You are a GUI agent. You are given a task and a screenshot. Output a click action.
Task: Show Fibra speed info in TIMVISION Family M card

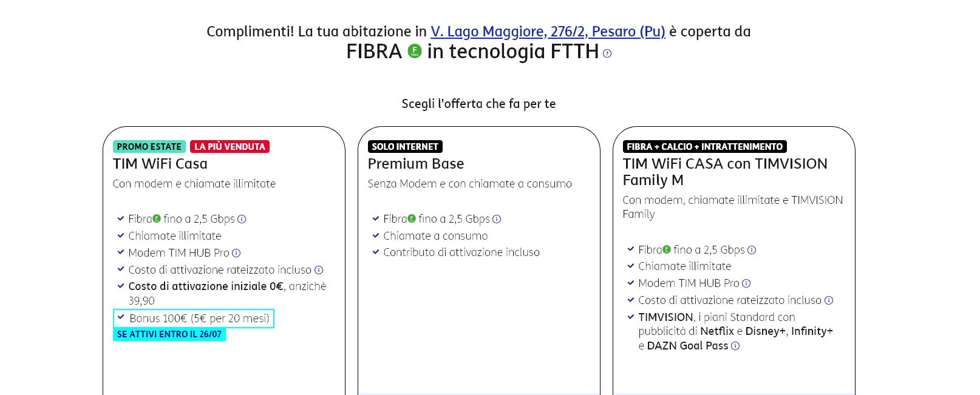[x=752, y=250]
